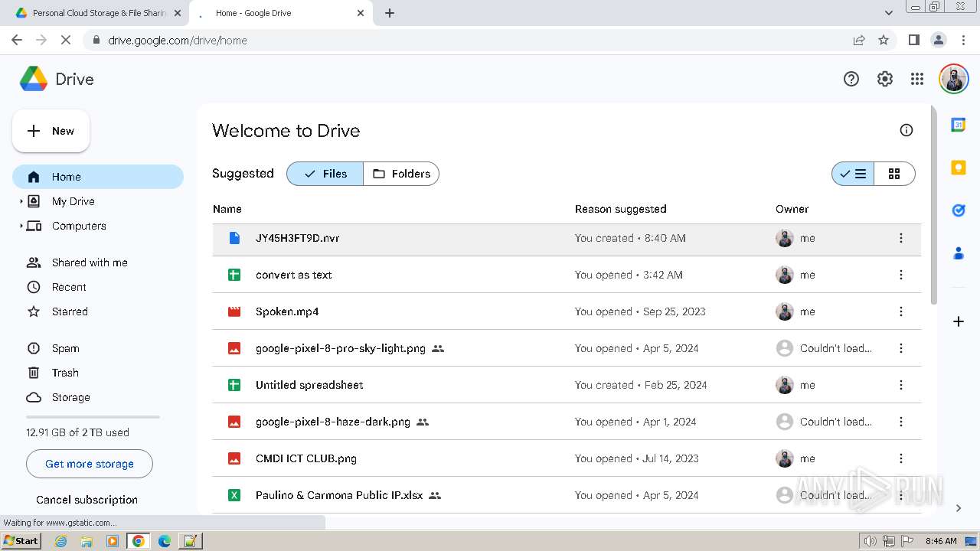Stop loading page button

click(x=66, y=40)
